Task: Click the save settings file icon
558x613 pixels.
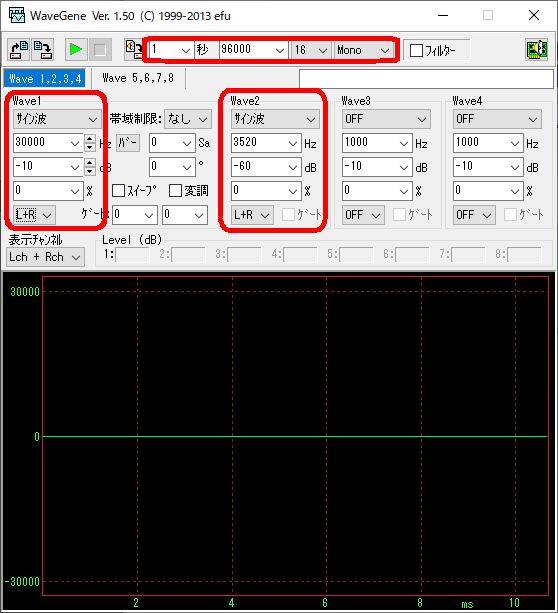Action: pyautogui.click(x=42, y=50)
